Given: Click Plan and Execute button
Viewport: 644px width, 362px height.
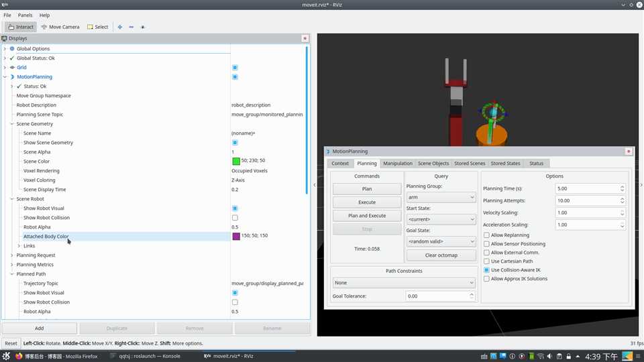Looking at the screenshot, I should pyautogui.click(x=367, y=215).
